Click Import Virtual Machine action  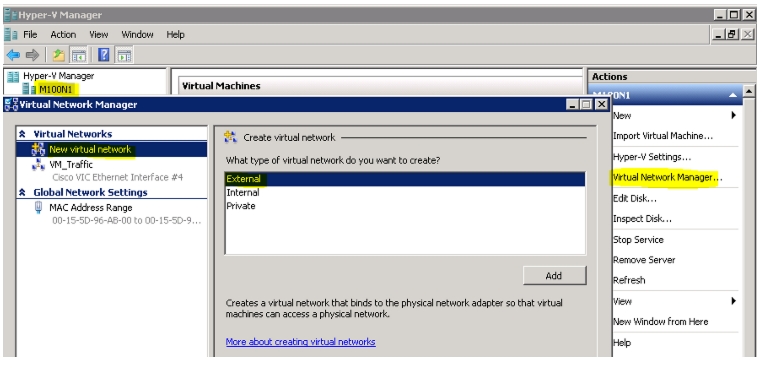[663, 136]
